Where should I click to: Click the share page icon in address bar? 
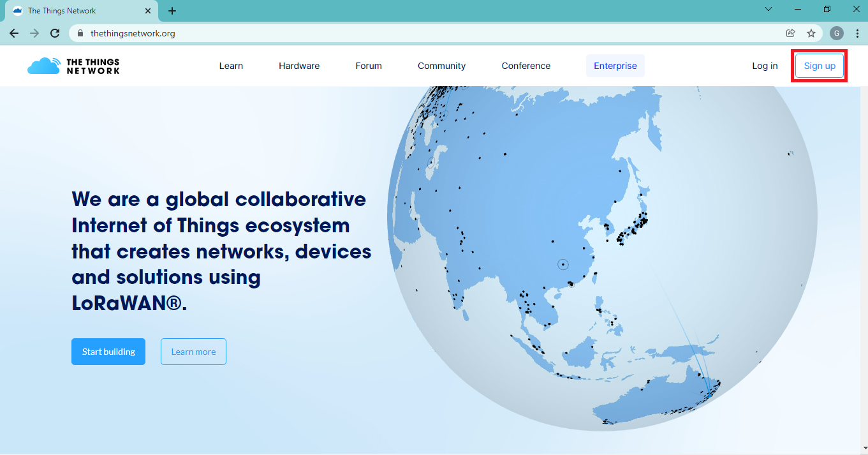click(x=791, y=33)
